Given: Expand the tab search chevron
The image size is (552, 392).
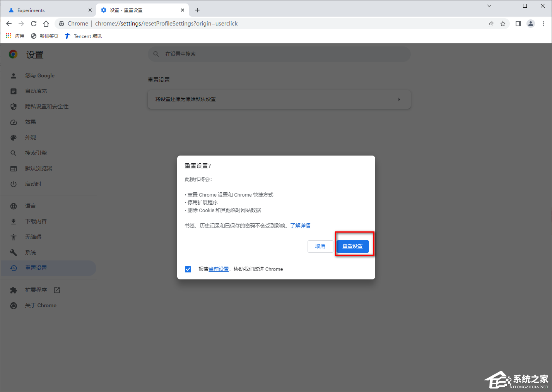Looking at the screenshot, I should point(489,6).
